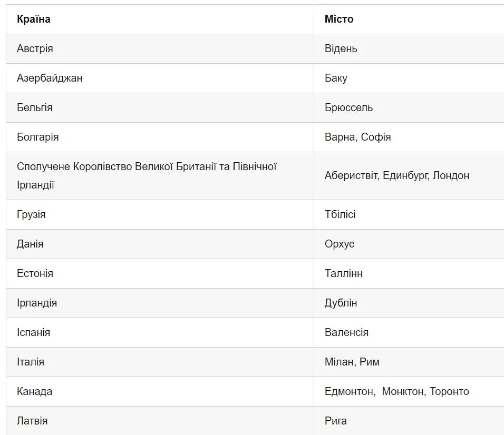The width and height of the screenshot is (504, 435).
Task: Select the 'Австрія' country cell
Action: pyautogui.click(x=35, y=48)
